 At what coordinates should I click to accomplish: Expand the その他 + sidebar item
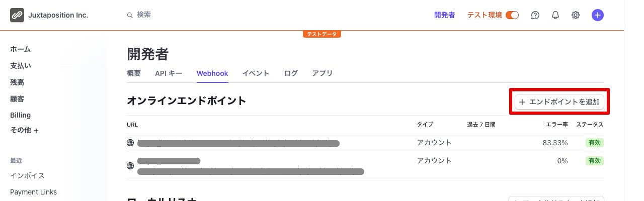pos(25,130)
